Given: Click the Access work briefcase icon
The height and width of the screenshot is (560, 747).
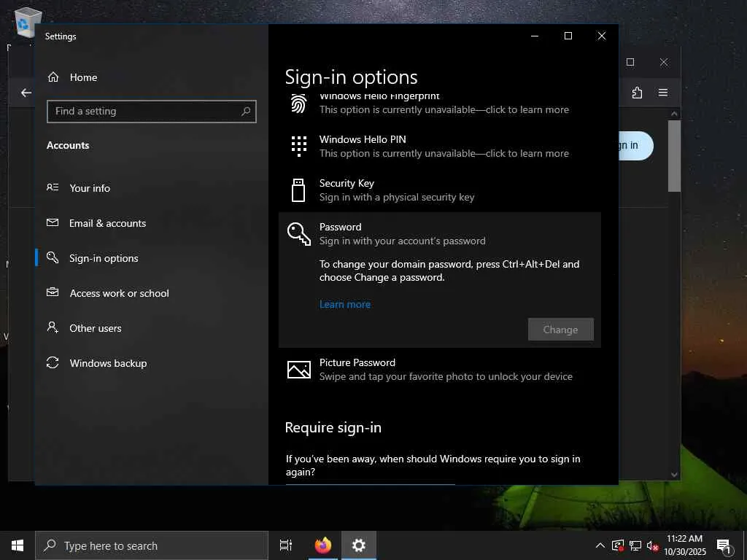Looking at the screenshot, I should (53, 292).
